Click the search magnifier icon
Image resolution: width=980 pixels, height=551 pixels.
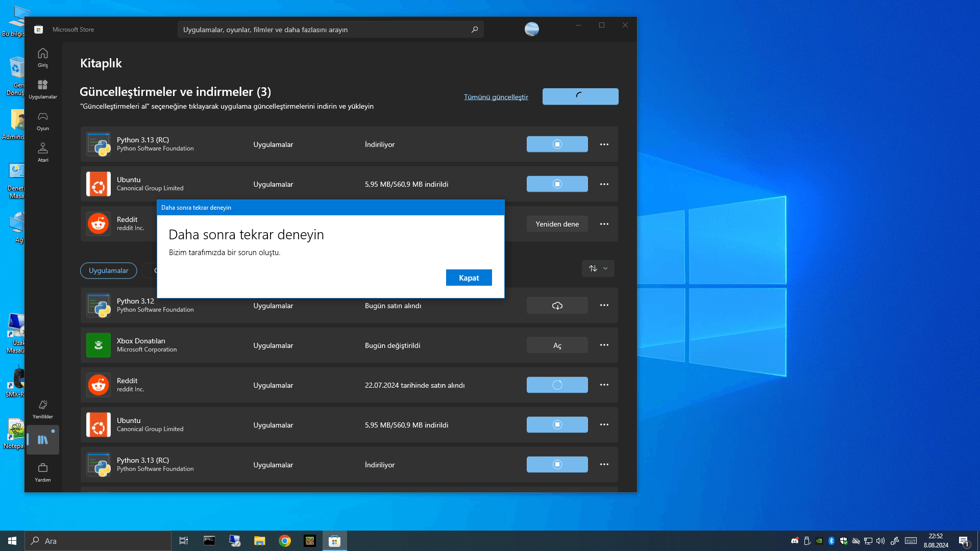click(x=475, y=30)
